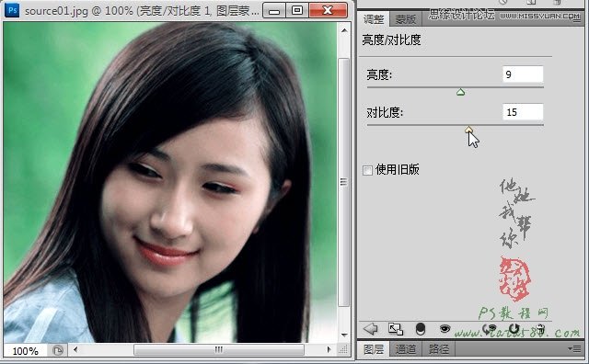
Task: Maximize the source01.jpg document window
Action: (297, 10)
